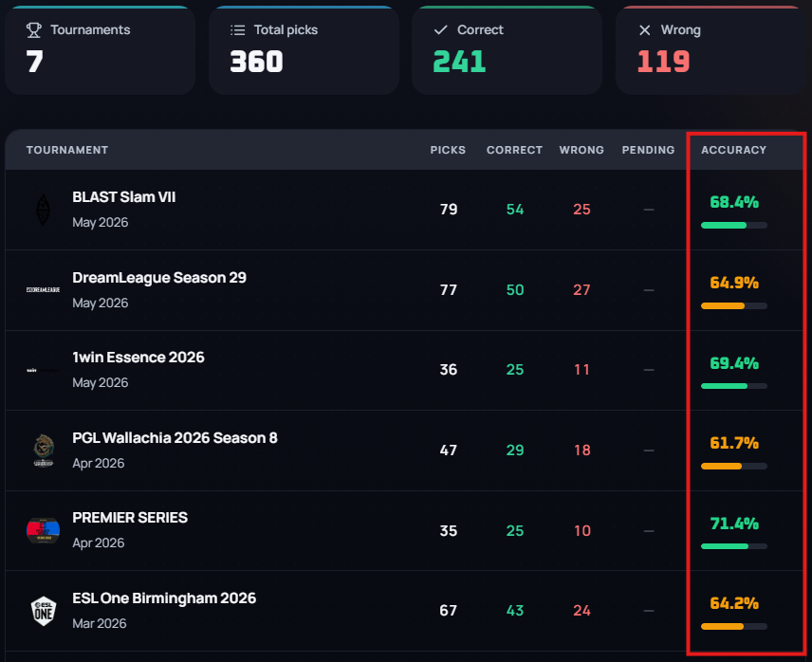Click the 68.4% accuracy progress bar
This screenshot has height=662, width=812.
[734, 225]
